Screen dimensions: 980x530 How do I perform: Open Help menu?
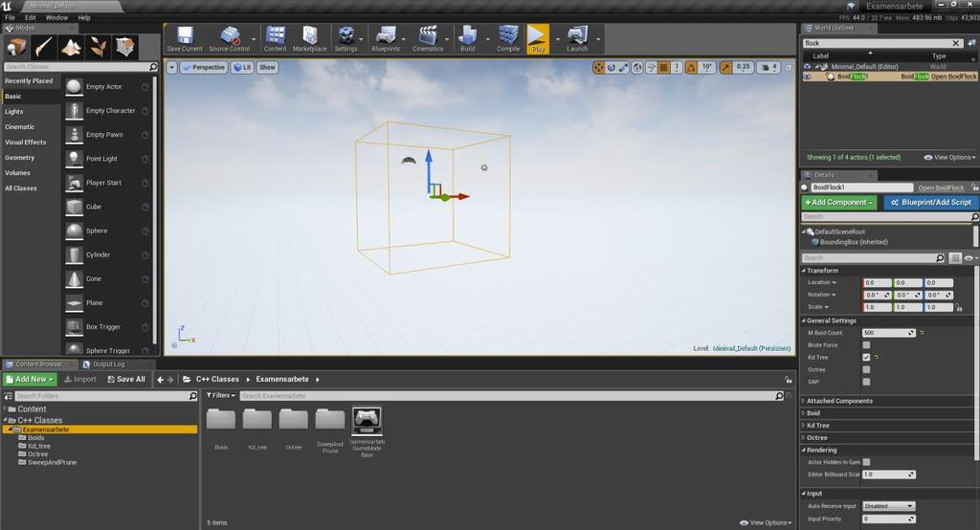84,17
